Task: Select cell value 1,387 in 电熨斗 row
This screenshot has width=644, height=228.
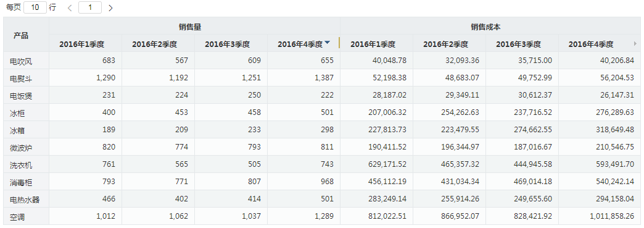Action: click(x=324, y=78)
